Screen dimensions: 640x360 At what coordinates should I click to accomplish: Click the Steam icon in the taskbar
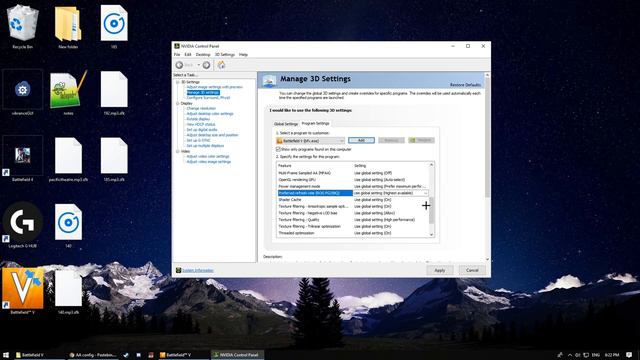[x=126, y=355]
